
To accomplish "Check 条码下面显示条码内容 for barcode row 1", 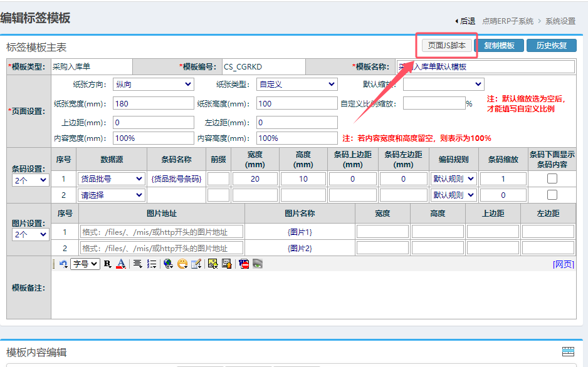I will pyautogui.click(x=552, y=178).
